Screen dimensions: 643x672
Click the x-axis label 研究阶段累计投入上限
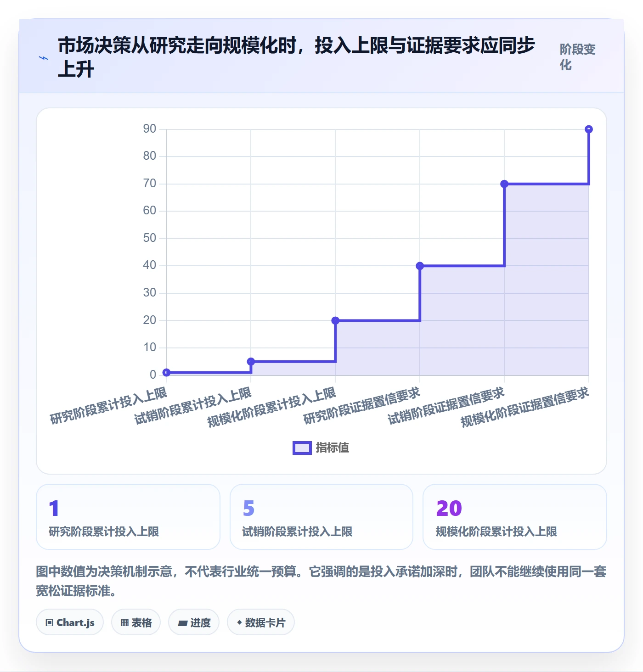point(108,405)
